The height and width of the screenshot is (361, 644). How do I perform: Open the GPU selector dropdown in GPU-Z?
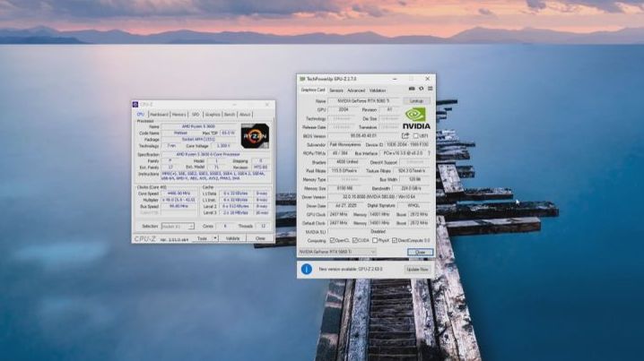[337, 252]
